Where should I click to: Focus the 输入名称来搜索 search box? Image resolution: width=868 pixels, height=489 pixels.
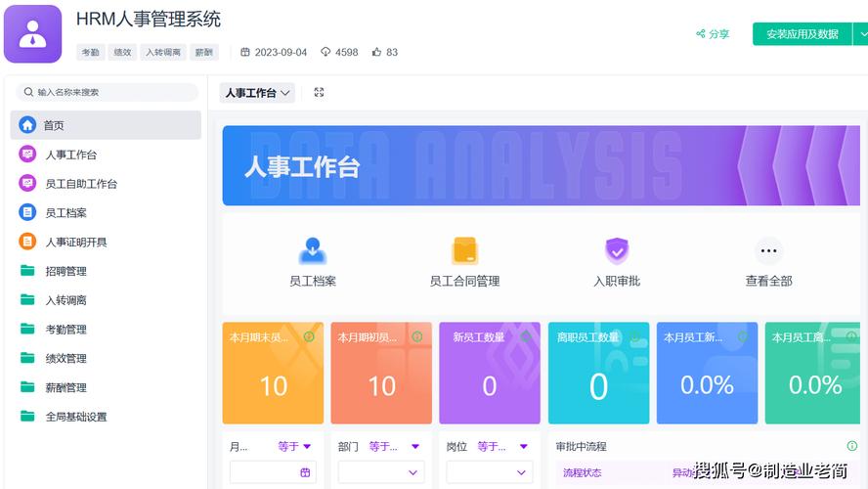[x=107, y=92]
